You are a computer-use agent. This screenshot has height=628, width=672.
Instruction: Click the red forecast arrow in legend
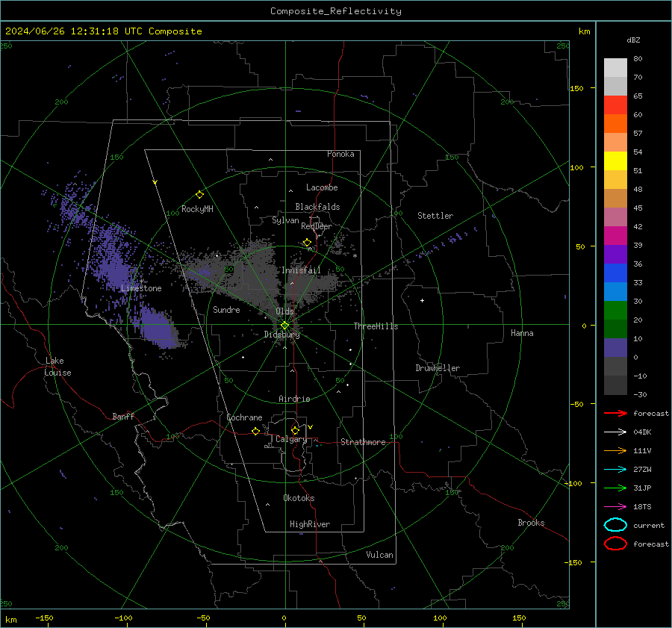tap(615, 413)
